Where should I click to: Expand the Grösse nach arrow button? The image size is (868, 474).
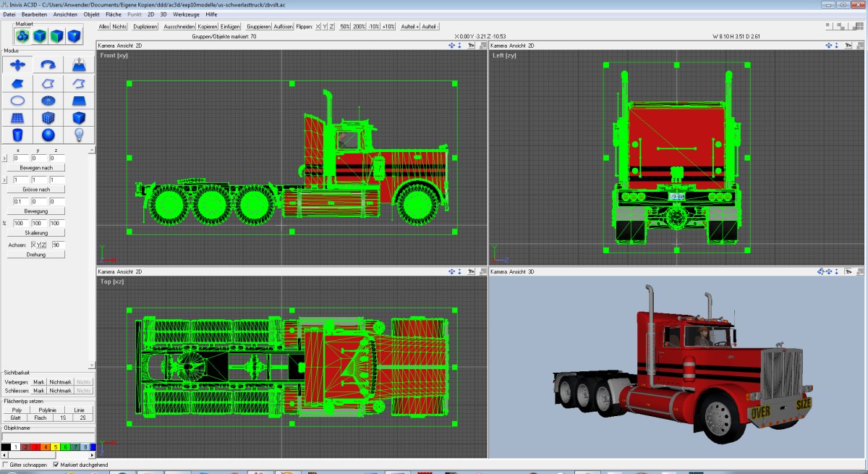click(5, 179)
